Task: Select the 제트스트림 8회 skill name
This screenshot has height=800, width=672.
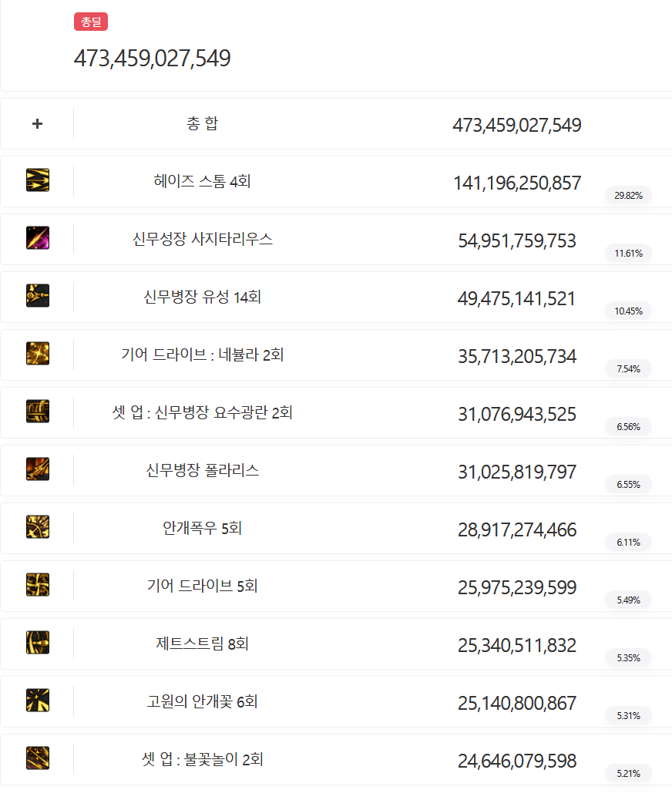Action: [202, 644]
